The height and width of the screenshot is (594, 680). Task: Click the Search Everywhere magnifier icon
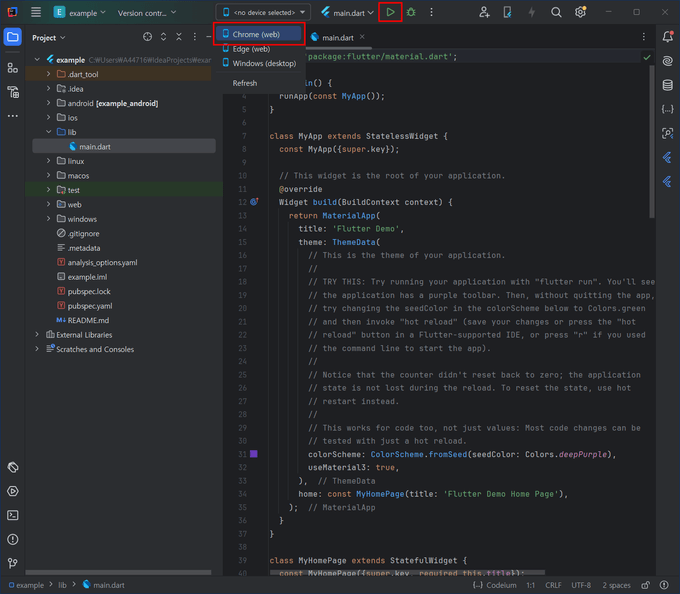coord(556,13)
